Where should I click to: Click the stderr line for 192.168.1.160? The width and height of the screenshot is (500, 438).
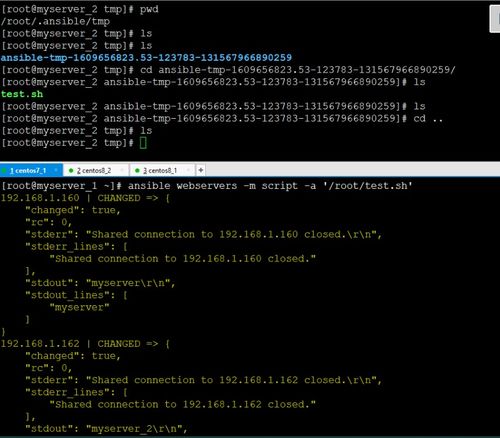(204, 234)
